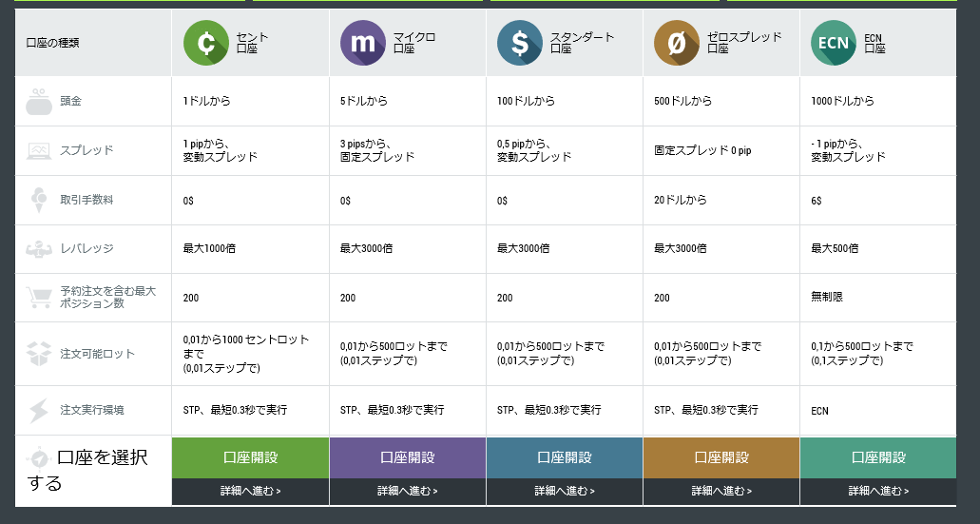Click the laptop icon beside スプレッド

coord(39,150)
